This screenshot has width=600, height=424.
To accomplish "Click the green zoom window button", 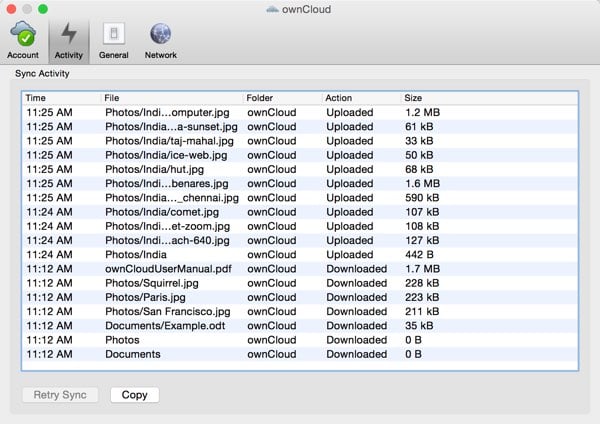I will (x=43, y=9).
